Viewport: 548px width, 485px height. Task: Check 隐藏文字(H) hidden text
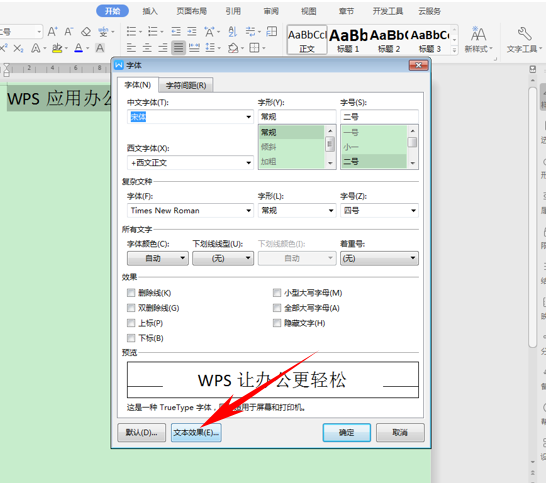coord(277,323)
